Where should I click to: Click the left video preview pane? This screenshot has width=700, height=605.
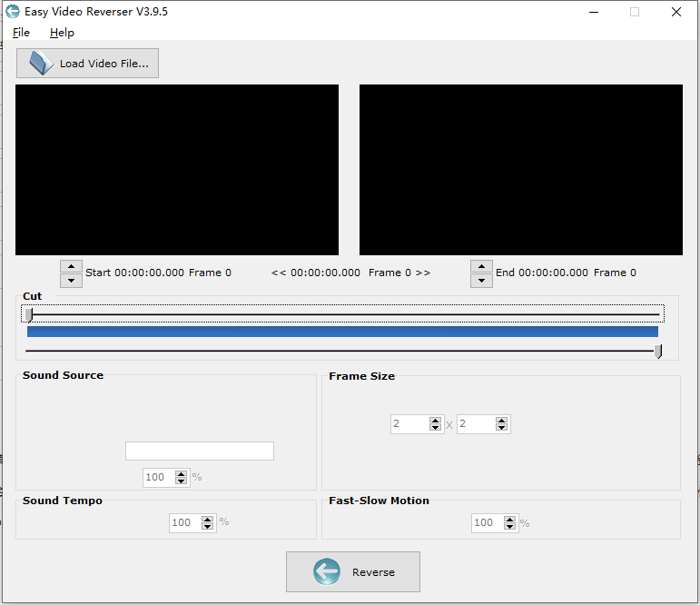click(x=177, y=170)
